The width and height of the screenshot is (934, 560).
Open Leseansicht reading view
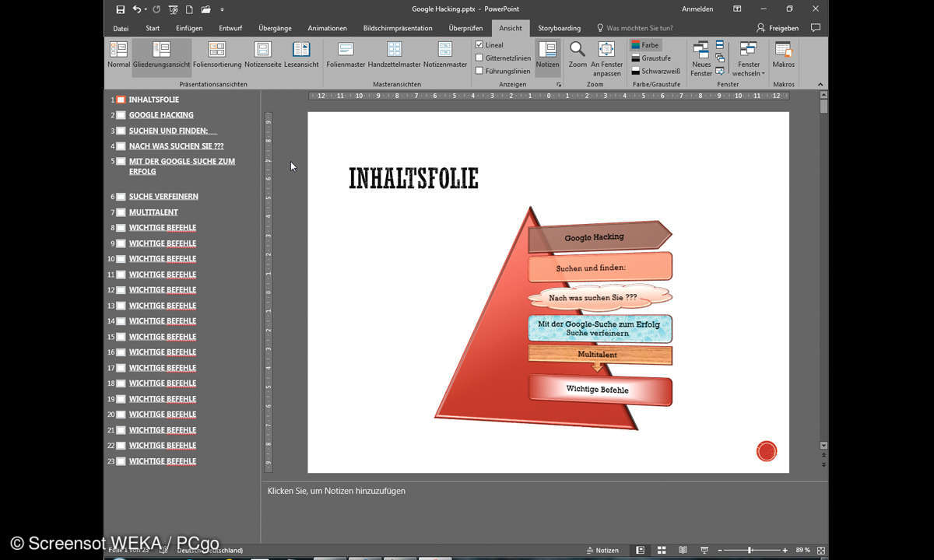point(301,55)
